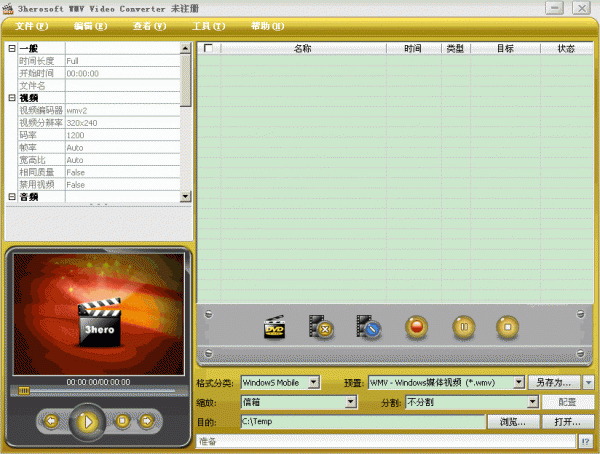Click the 时间 column header
Viewport: 600px width, 454px height.
coord(414,48)
